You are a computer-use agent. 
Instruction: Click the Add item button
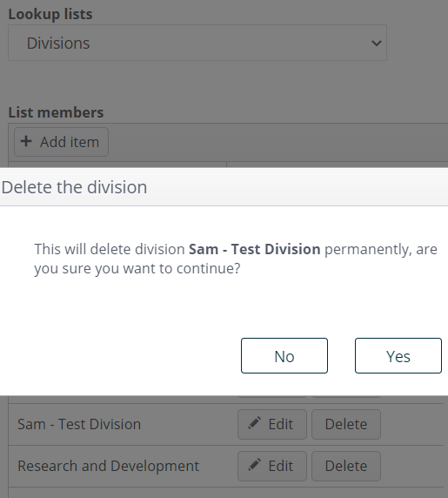click(x=61, y=142)
